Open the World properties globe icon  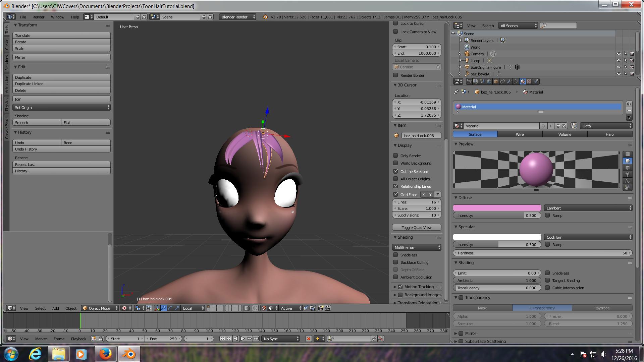click(489, 81)
